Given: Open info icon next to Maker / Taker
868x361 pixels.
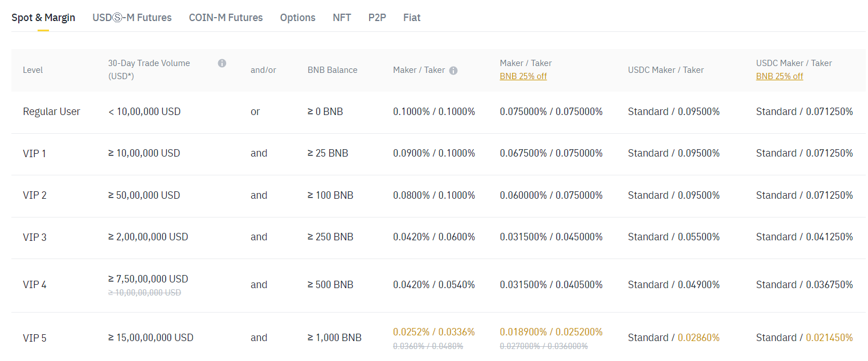Looking at the screenshot, I should [x=453, y=71].
